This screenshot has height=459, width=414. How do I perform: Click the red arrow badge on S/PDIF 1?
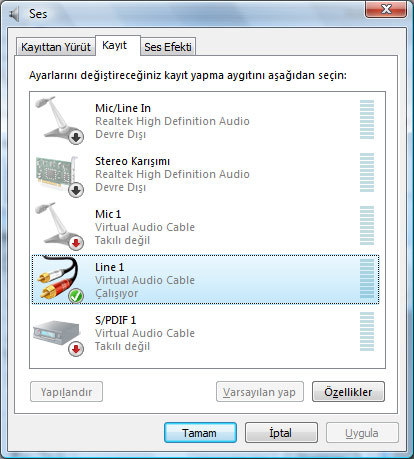pyautogui.click(x=76, y=349)
